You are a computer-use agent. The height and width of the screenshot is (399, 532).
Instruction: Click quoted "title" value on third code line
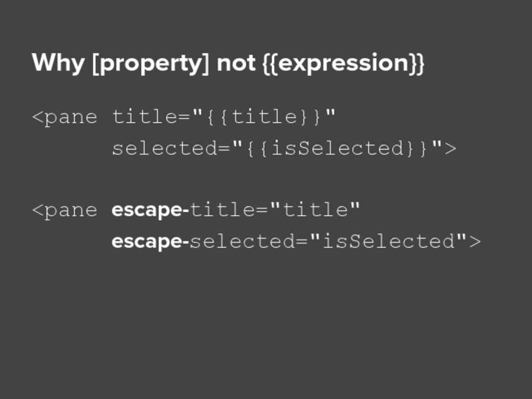pyautogui.click(x=315, y=210)
